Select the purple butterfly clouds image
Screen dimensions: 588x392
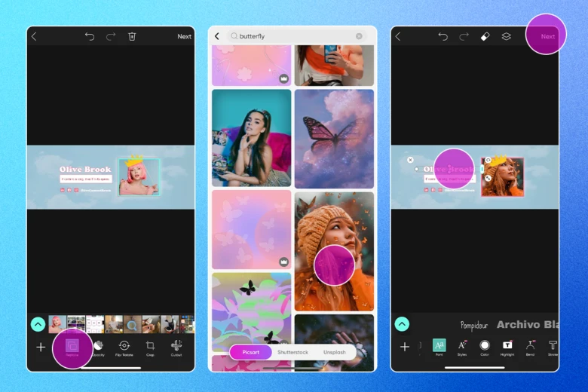tap(334, 139)
